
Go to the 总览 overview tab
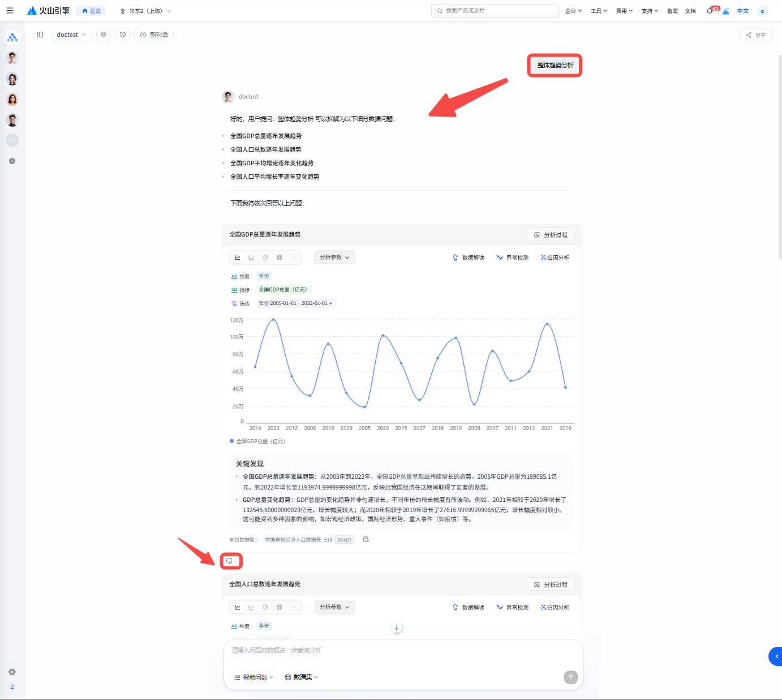click(x=91, y=11)
